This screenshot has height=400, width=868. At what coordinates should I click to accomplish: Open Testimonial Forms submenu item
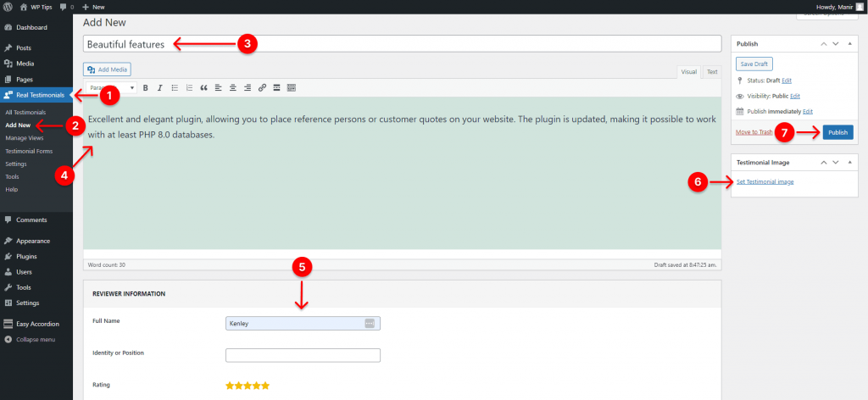29,151
